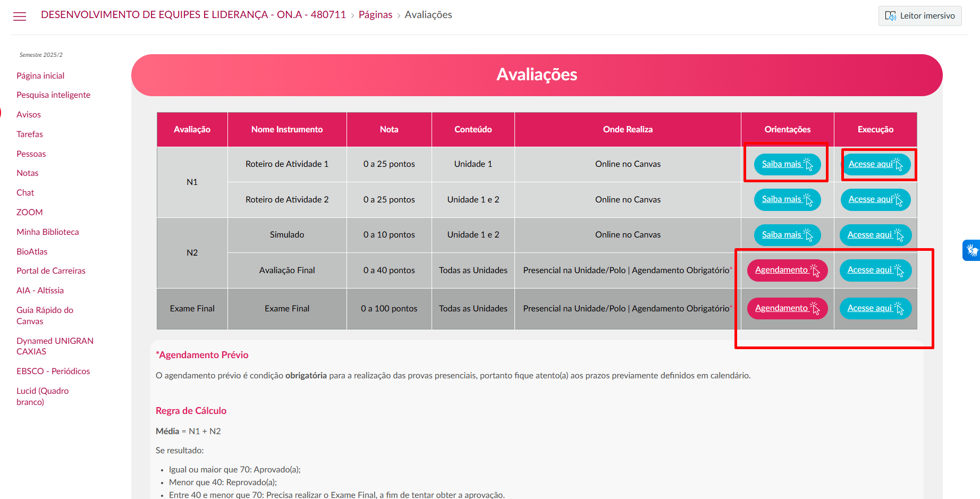The height and width of the screenshot is (499, 980).
Task: Open the VLibras accessibility hand icon
Action: (972, 250)
